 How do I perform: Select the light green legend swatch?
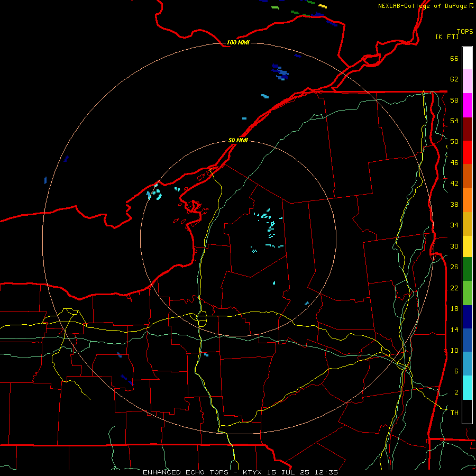pos(467,293)
